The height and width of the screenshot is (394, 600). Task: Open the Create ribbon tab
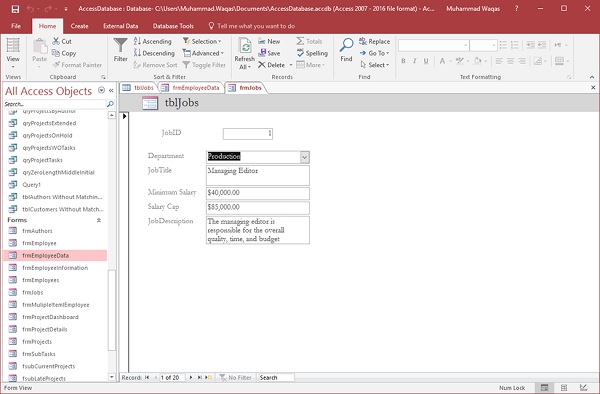pos(79,26)
